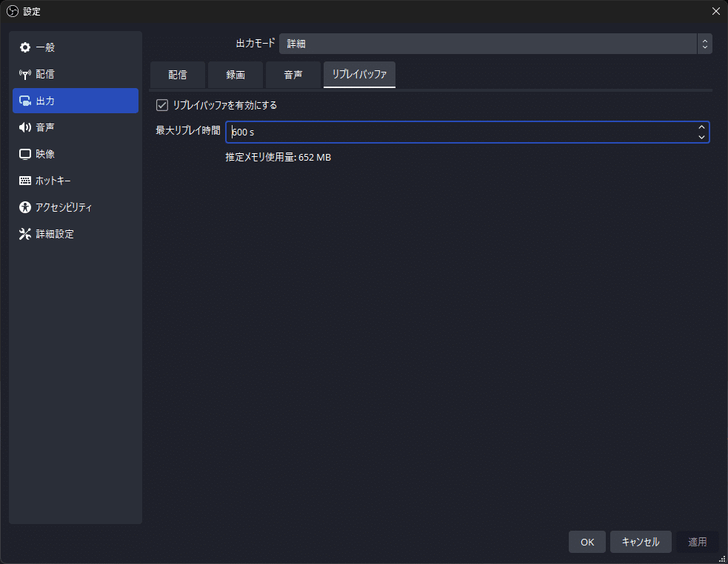Increase 最大リプレイ時間 with the up arrow

pos(701,127)
